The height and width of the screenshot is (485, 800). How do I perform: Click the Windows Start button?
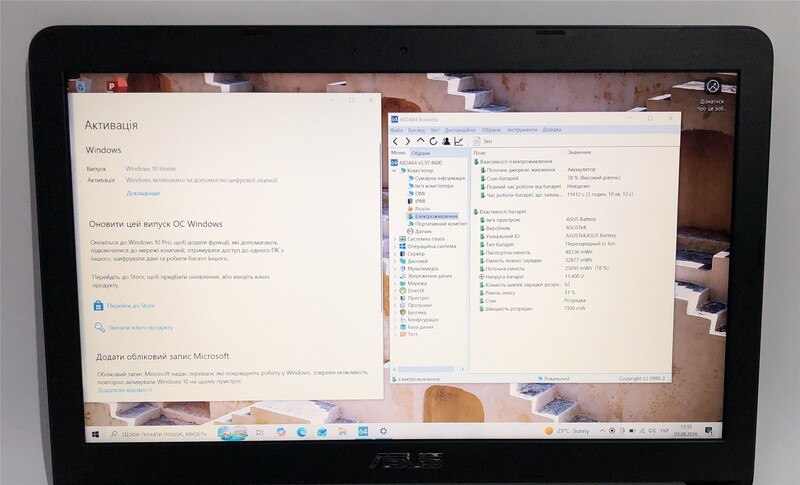point(95,434)
